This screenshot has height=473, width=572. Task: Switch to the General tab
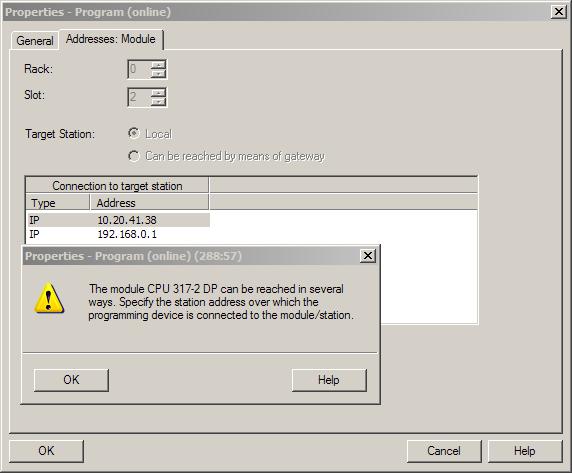[35, 40]
